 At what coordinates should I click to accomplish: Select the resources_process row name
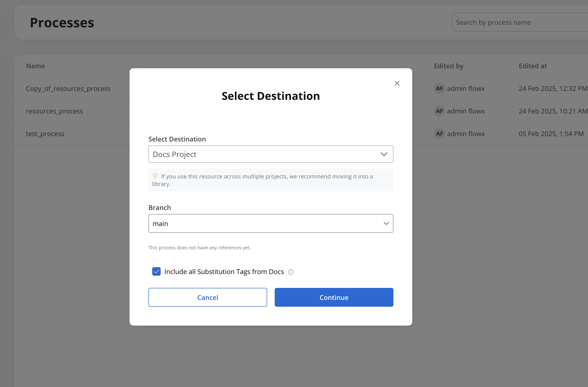54,111
